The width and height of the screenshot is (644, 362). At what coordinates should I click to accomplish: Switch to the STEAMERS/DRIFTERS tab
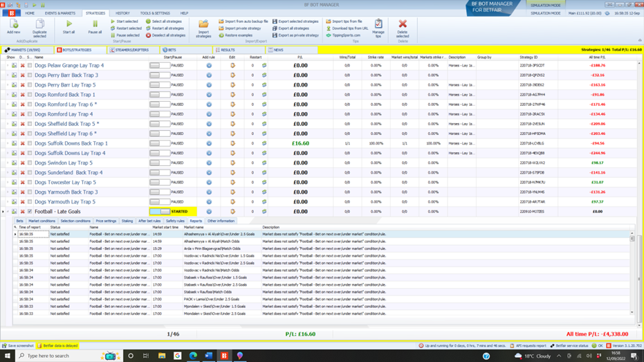pyautogui.click(x=133, y=50)
